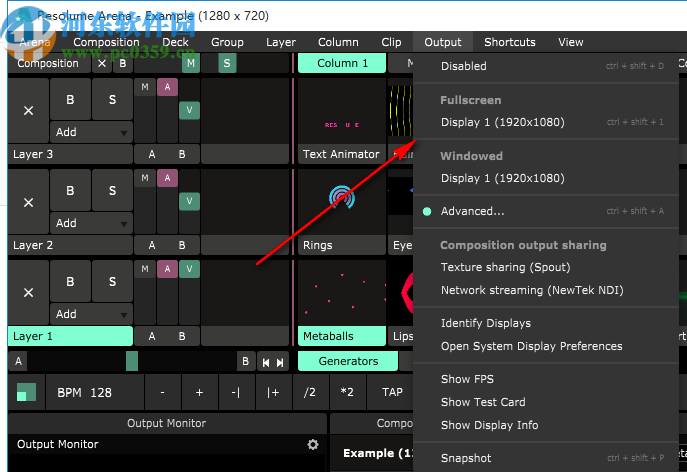Toggle Solo on Layer 2
This screenshot has width=687, height=472.
pos(113,191)
